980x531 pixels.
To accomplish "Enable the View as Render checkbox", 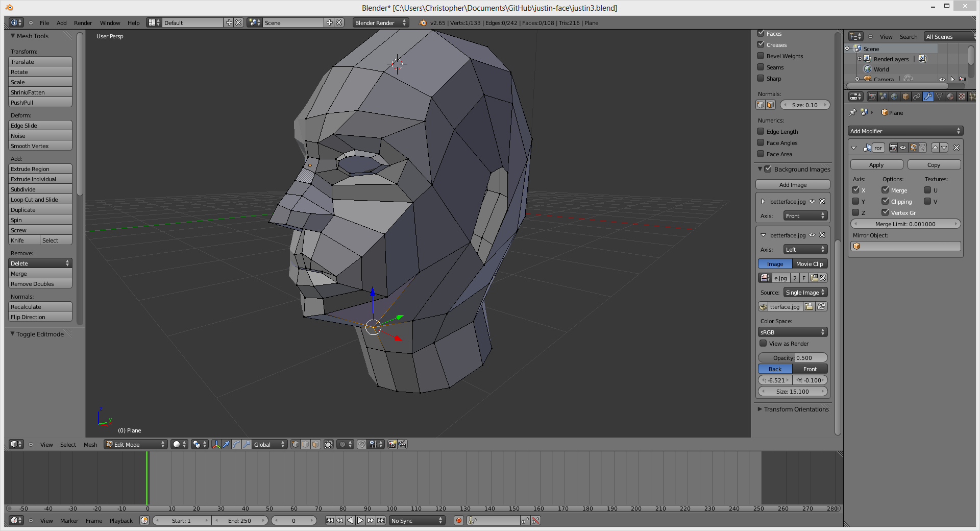I will 763,343.
